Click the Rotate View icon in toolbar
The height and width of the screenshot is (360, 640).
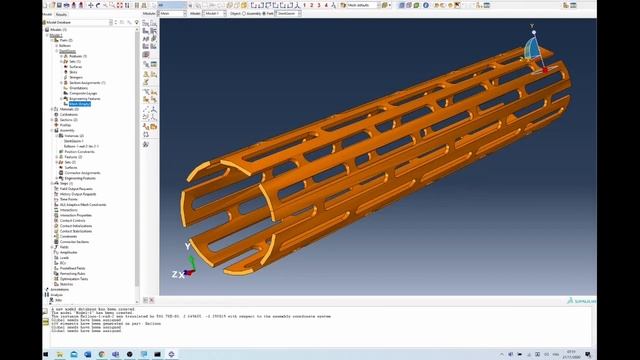(98, 5)
